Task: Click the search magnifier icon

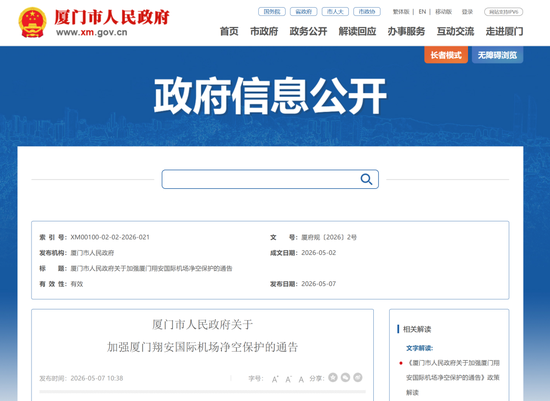Action: (366, 179)
